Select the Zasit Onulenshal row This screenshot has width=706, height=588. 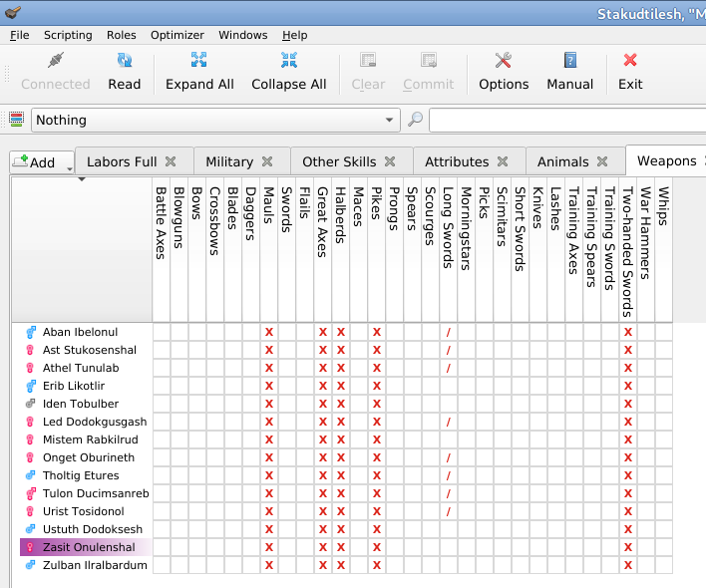click(x=88, y=547)
